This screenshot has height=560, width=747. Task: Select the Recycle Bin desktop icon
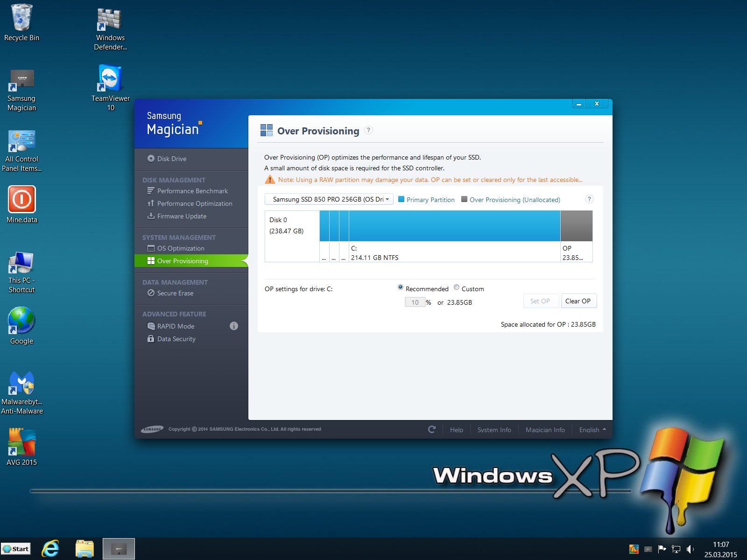[21, 22]
